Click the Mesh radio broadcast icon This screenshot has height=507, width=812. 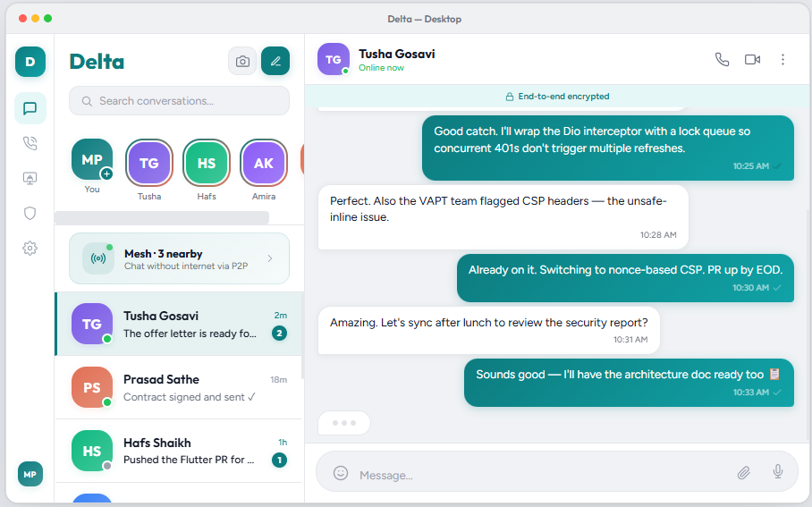(98, 258)
